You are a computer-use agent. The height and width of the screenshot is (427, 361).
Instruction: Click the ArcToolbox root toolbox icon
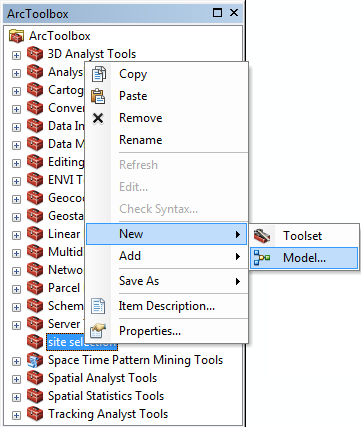tap(16, 36)
